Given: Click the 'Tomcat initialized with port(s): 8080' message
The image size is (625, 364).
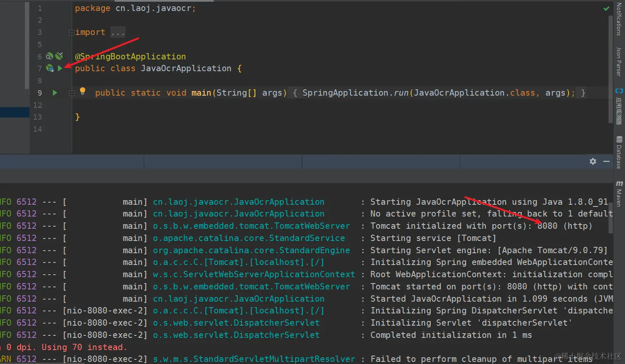Looking at the screenshot, I should [x=481, y=226].
